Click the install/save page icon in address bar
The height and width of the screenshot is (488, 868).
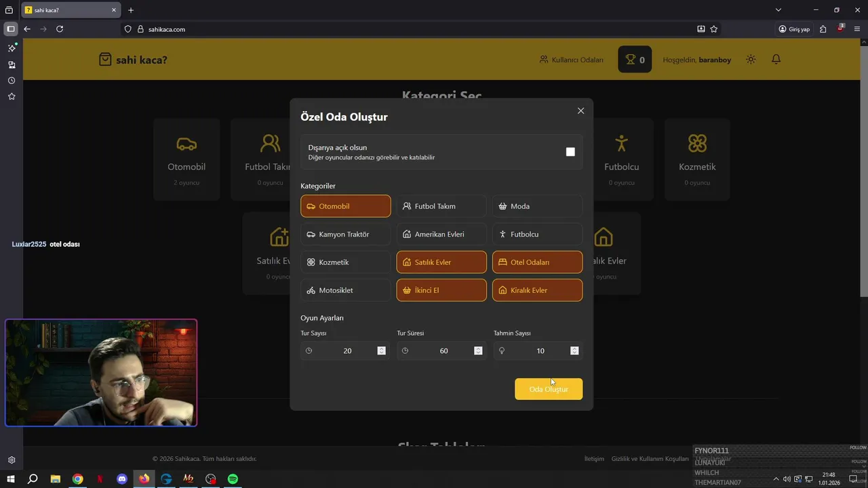tap(701, 29)
